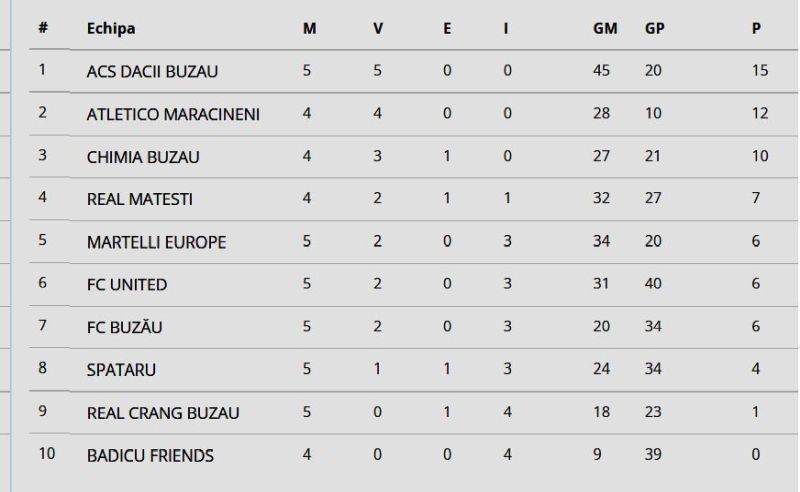Screen dimensions: 800x492
Task: Click the GP column header
Action: (x=655, y=28)
